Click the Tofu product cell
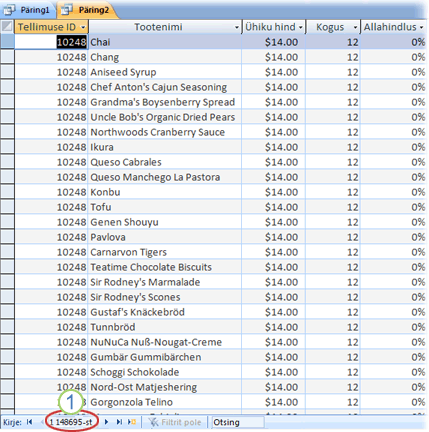 point(165,207)
